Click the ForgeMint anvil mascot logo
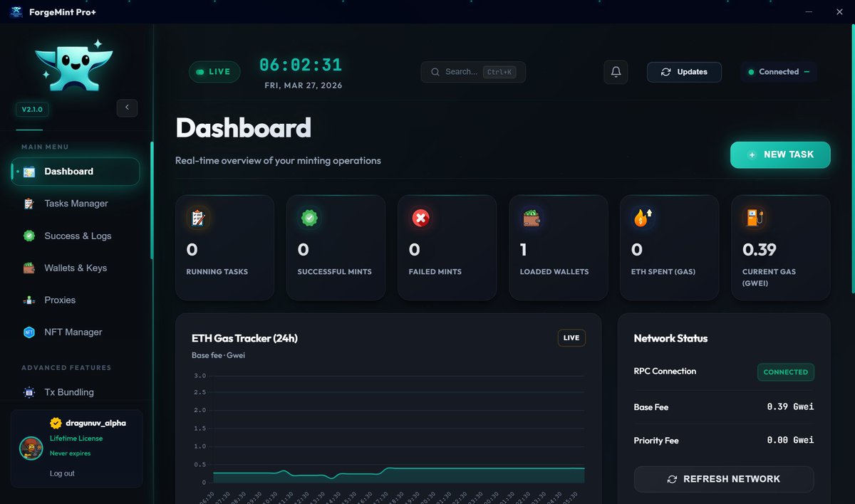The height and width of the screenshot is (504, 855). (73, 65)
